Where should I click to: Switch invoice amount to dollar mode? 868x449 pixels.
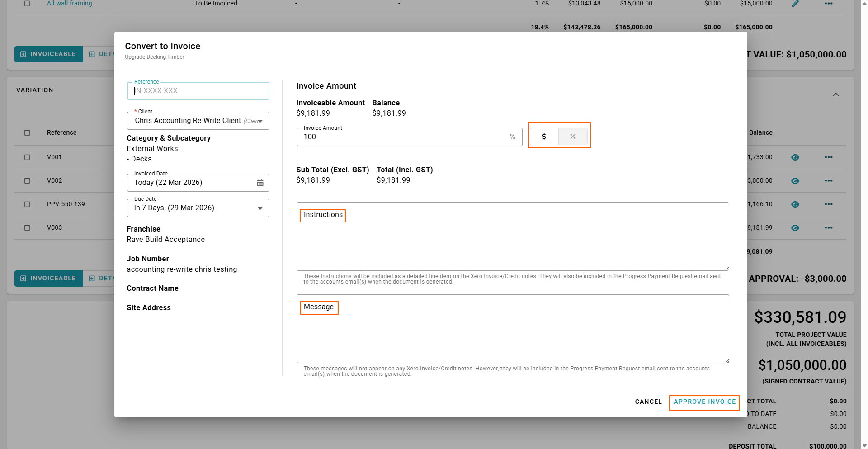(x=544, y=137)
